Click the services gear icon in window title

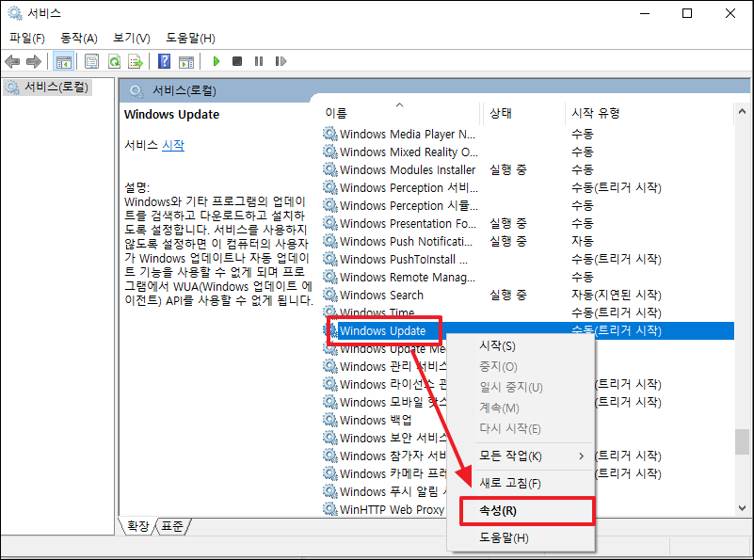coord(15,13)
